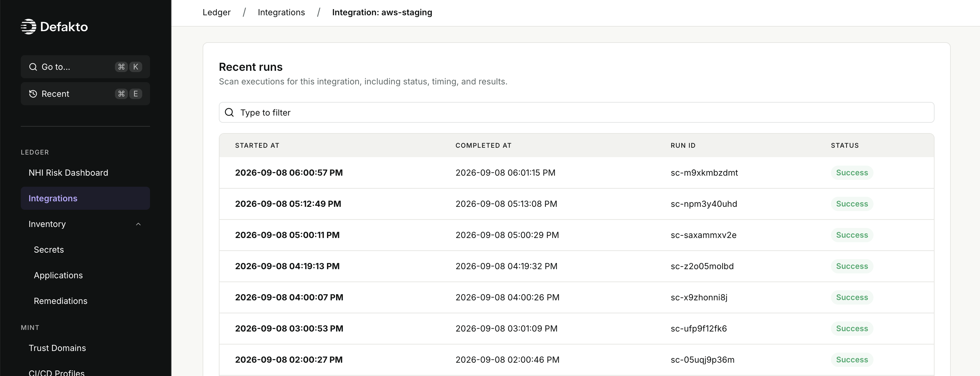
Task: Select Integrations in the sidebar
Action: click(x=85, y=198)
